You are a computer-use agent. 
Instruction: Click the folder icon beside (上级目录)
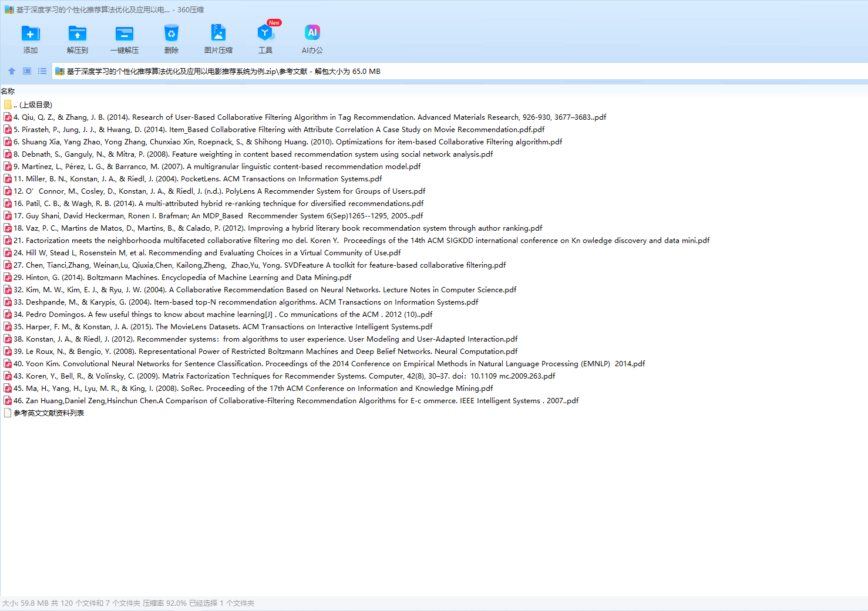[8, 104]
